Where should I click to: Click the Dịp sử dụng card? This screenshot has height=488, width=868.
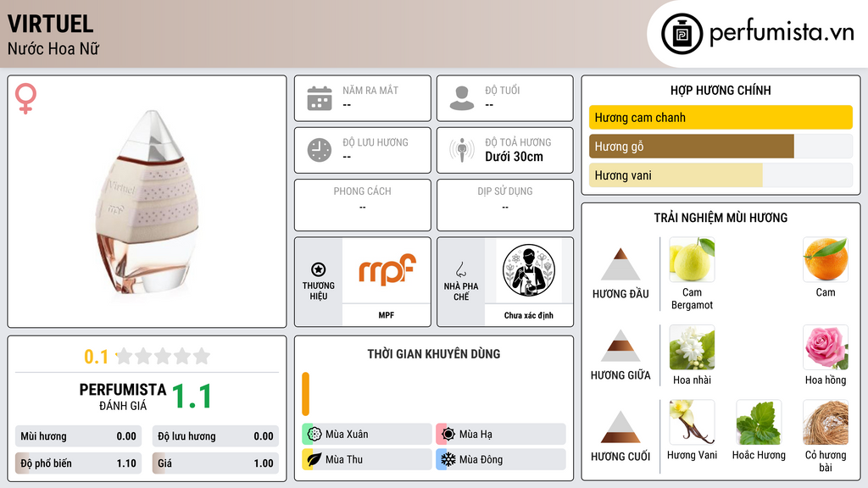(505, 205)
